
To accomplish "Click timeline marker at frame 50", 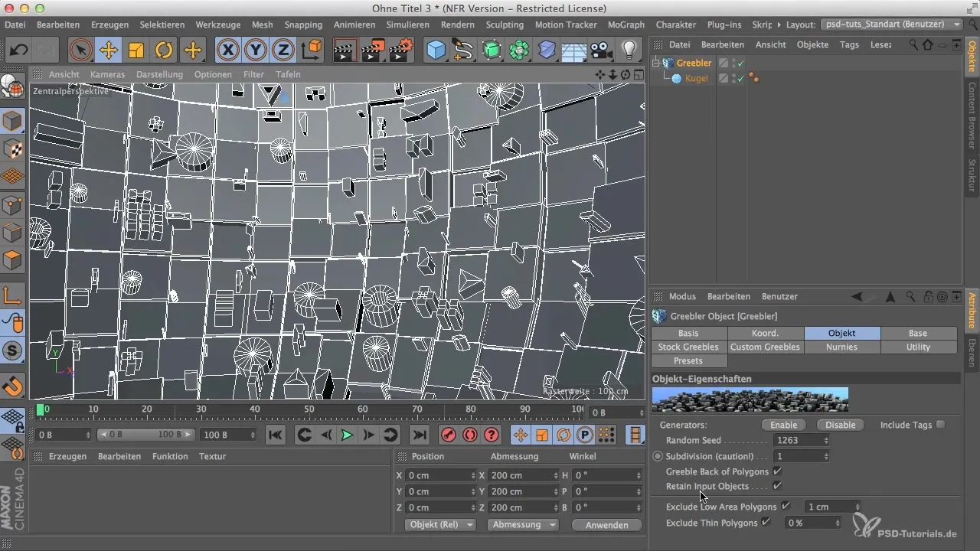I will coord(309,410).
